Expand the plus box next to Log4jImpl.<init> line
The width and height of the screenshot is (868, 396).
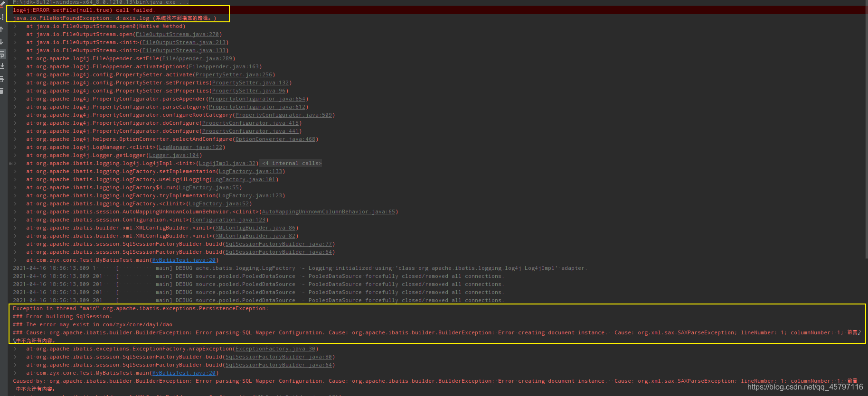[10, 163]
